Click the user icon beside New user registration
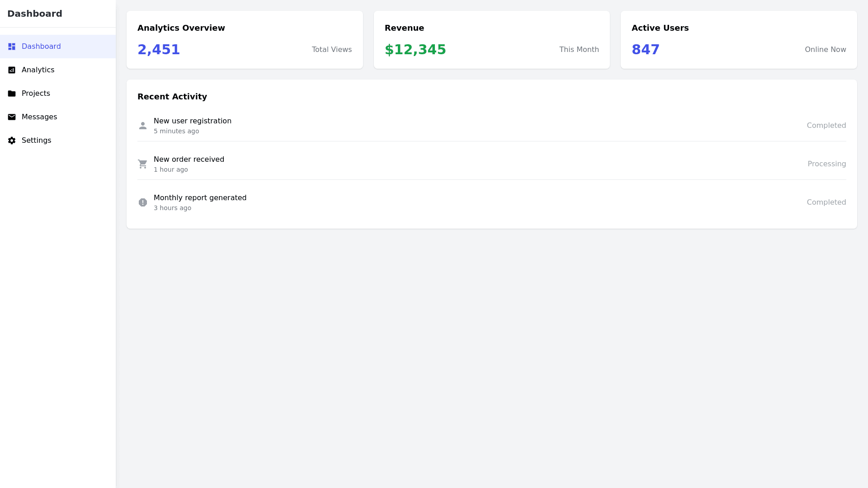 tap(143, 126)
